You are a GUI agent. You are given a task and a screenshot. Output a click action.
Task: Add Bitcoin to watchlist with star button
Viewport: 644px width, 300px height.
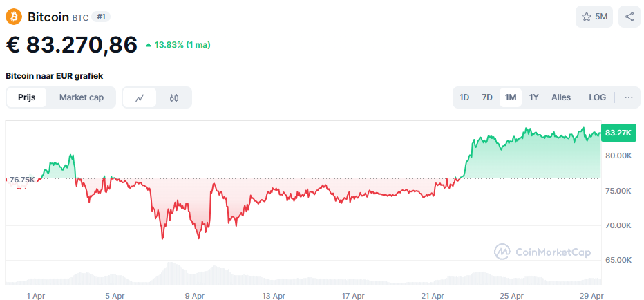pyautogui.click(x=594, y=17)
